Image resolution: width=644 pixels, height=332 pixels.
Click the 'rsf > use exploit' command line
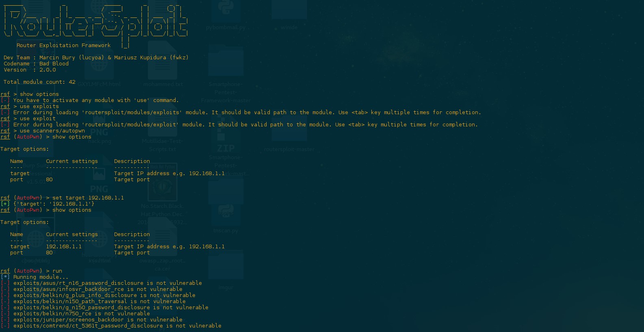(28, 119)
